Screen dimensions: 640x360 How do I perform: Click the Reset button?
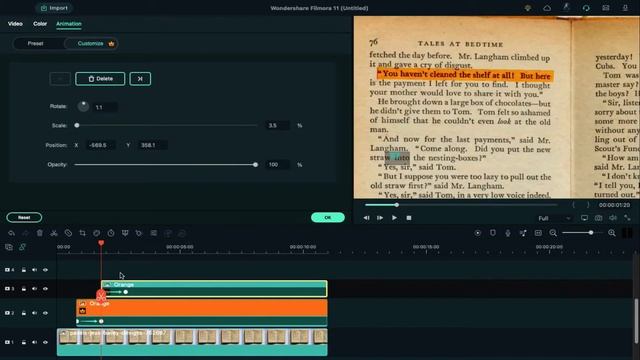coord(24,218)
